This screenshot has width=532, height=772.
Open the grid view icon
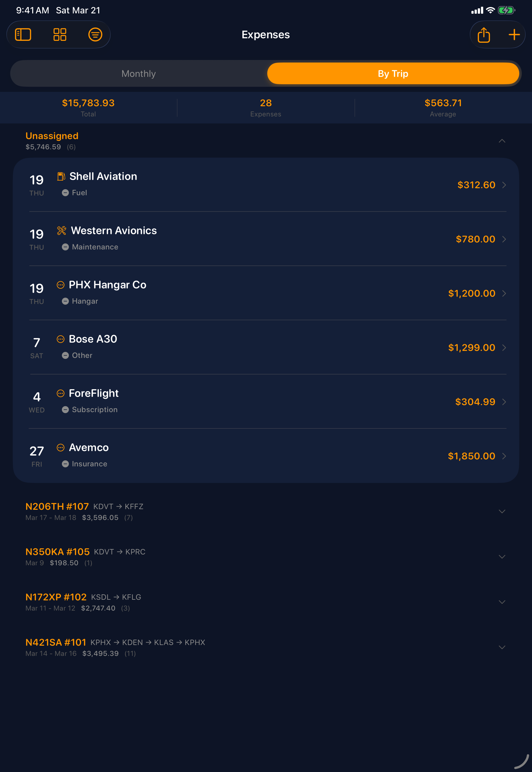pos(60,34)
